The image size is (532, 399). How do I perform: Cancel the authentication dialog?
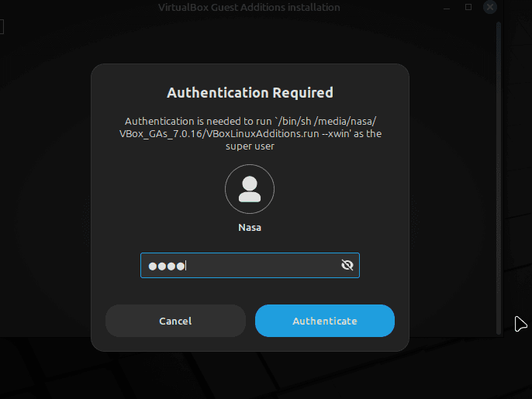[x=175, y=321]
